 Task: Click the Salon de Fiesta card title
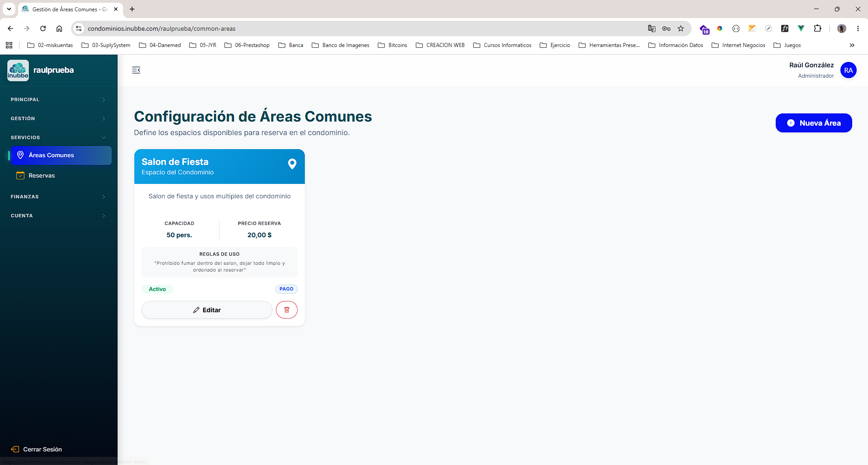(x=175, y=162)
